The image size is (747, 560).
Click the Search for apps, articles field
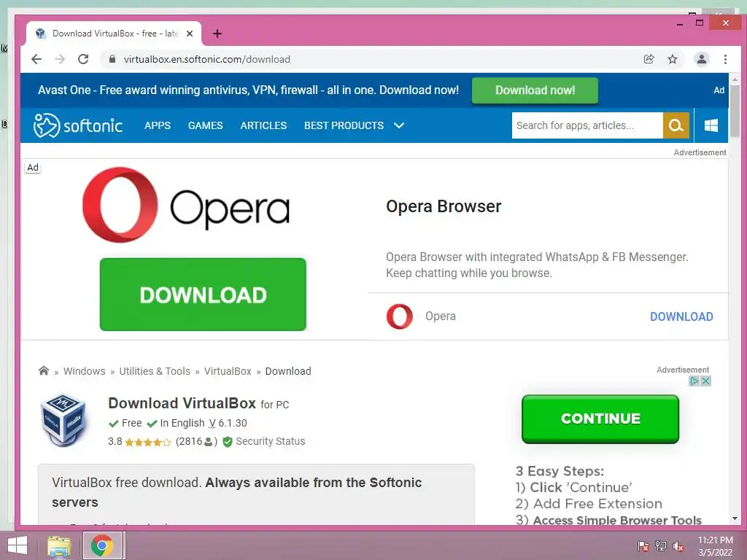(587, 125)
